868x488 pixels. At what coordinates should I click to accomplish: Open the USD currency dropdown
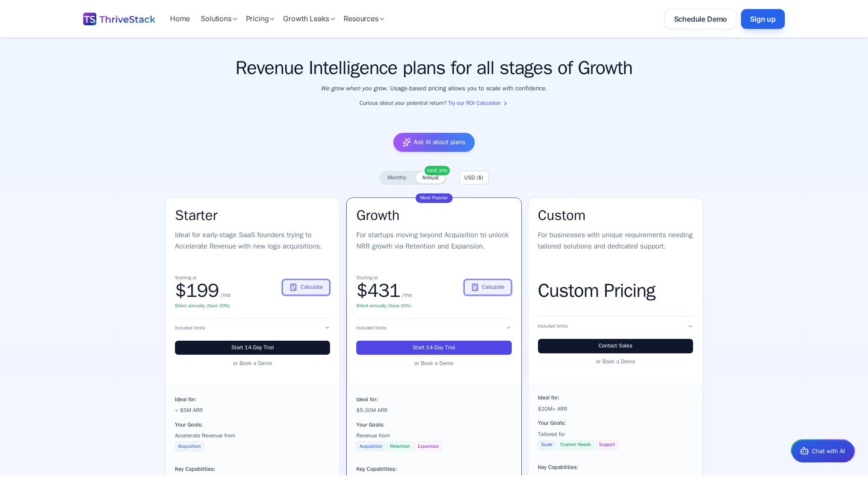(473, 178)
